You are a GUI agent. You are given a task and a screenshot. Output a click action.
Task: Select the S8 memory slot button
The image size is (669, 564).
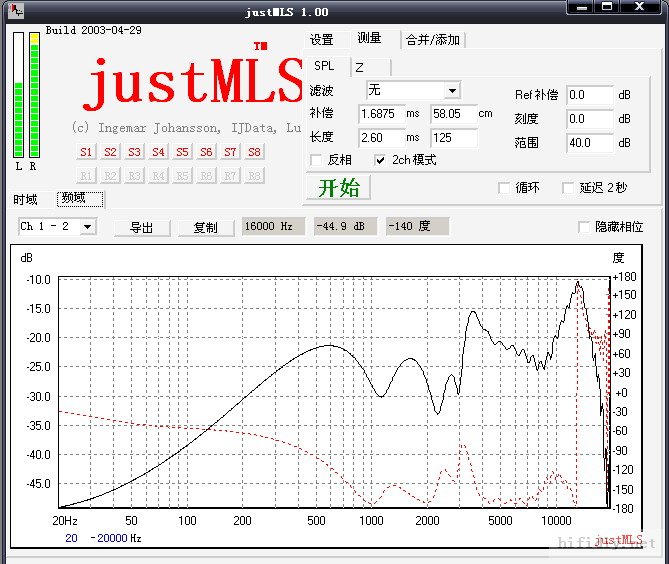pos(254,152)
